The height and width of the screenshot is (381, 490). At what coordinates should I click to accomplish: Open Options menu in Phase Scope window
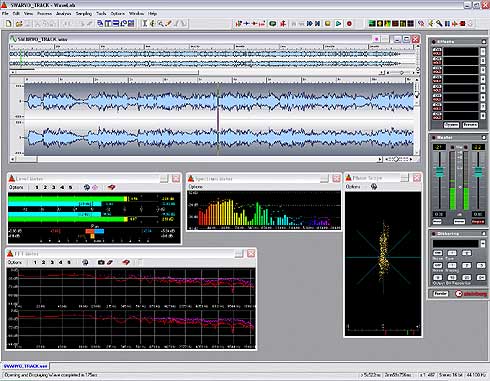pyautogui.click(x=353, y=187)
